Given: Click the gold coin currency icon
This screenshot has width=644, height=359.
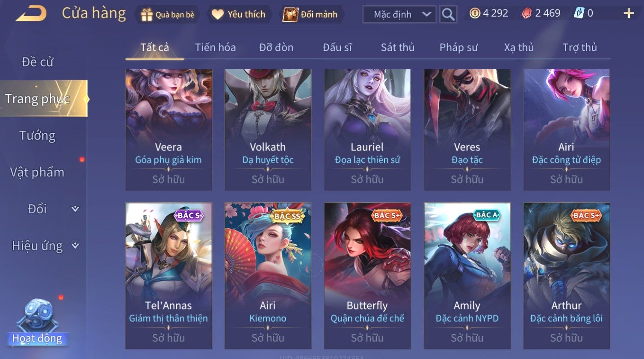Looking at the screenshot, I should [x=475, y=14].
